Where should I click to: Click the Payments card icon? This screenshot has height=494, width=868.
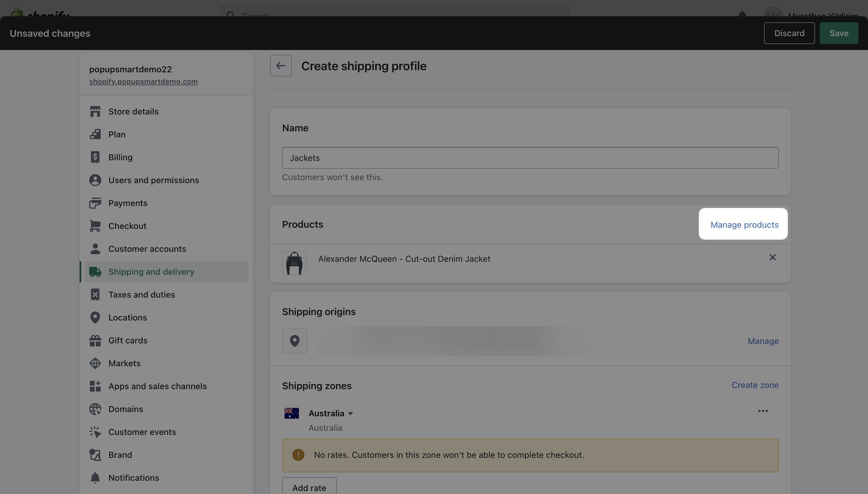click(x=95, y=203)
